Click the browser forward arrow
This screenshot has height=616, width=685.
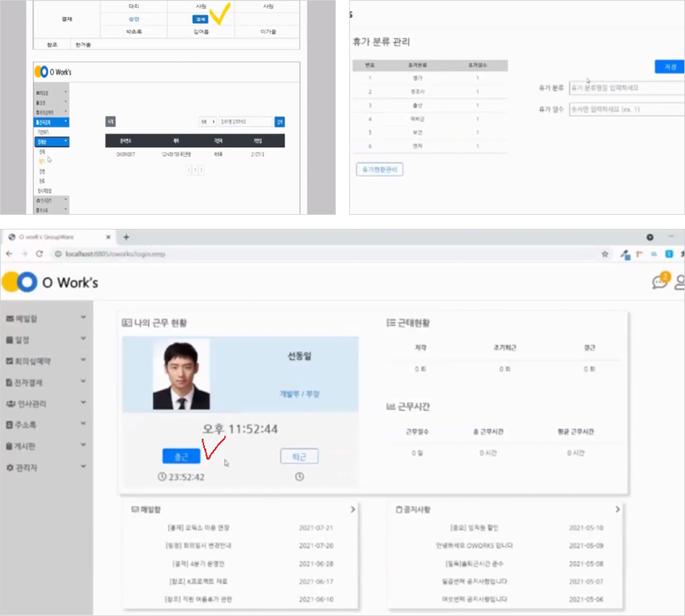point(25,254)
